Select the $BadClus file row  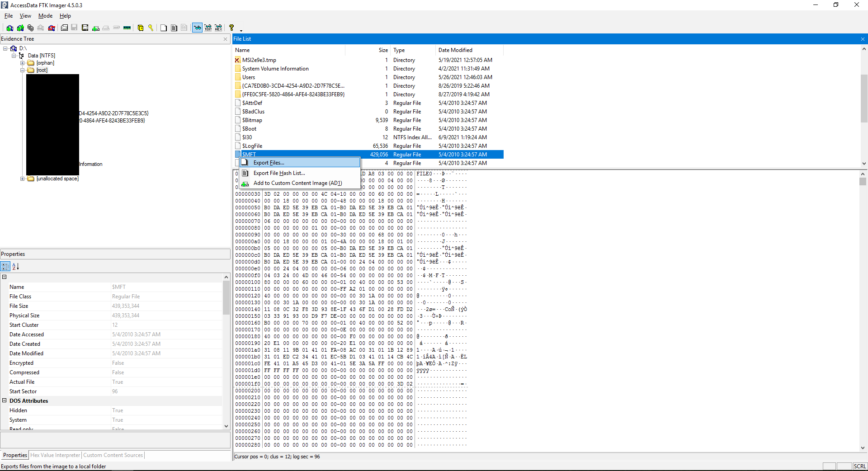pyautogui.click(x=368, y=112)
